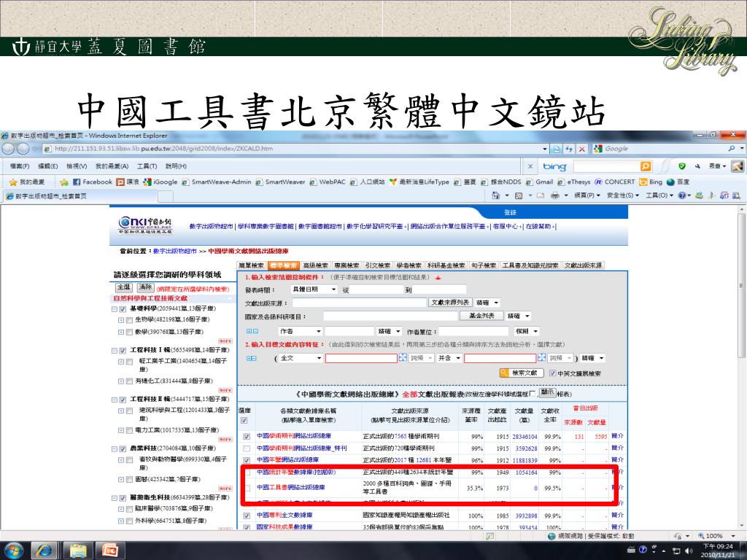Click the 文獻來源列表 button
The width and height of the screenshot is (747, 560).
pos(450,303)
